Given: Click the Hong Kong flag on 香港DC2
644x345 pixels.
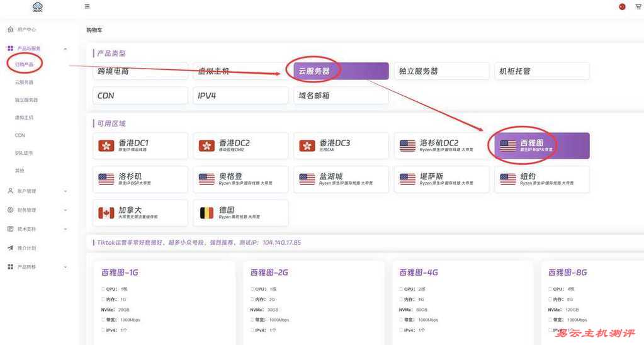Looking at the screenshot, I should point(206,146).
